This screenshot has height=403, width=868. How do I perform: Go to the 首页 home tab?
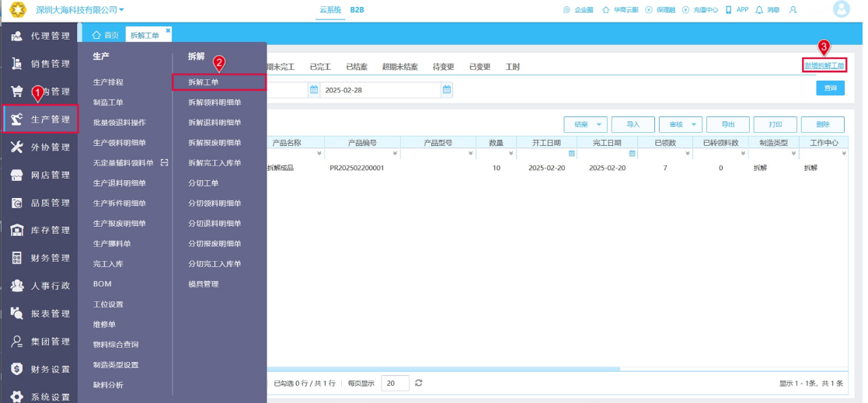(x=105, y=35)
